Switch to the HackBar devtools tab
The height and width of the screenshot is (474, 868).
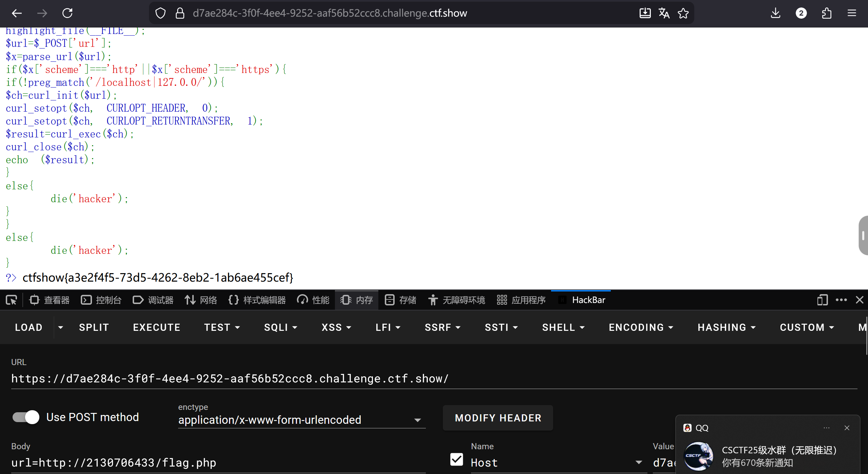(x=582, y=300)
